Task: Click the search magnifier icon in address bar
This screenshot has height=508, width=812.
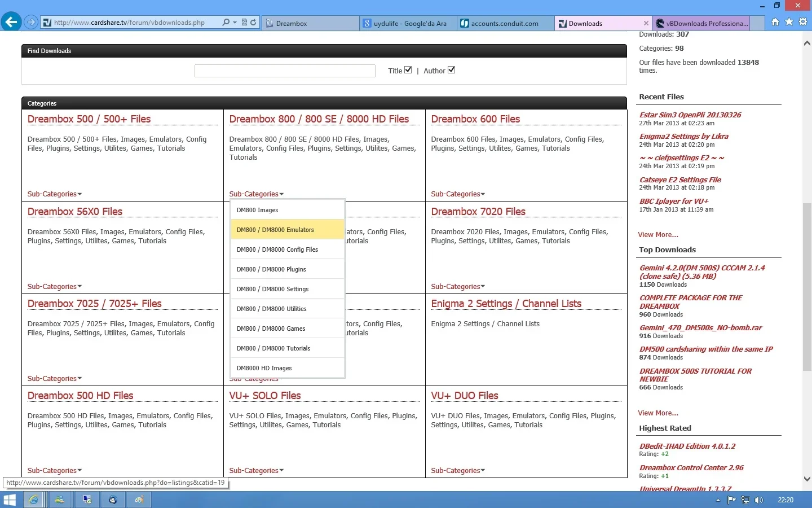Action: pos(226,23)
